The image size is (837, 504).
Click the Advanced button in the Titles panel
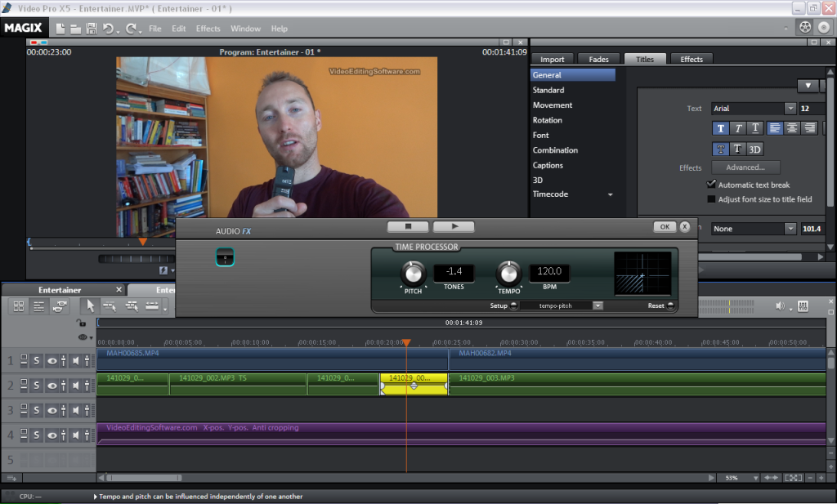[x=745, y=167]
